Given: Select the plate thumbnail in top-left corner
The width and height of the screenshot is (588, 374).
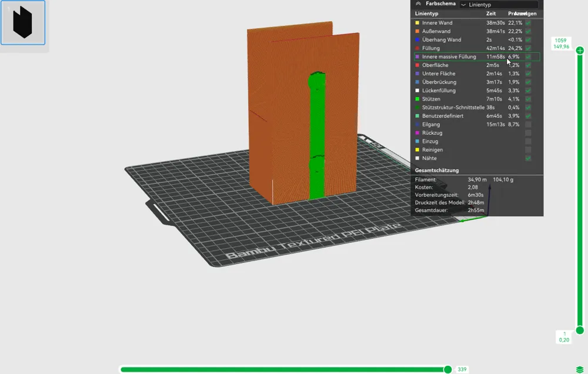Looking at the screenshot, I should (23, 24).
